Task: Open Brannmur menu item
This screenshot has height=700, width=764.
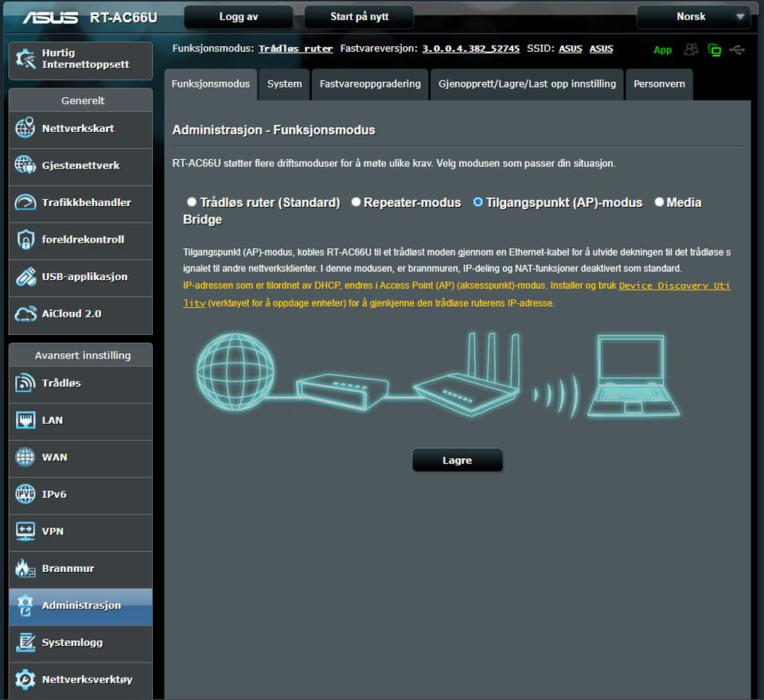Action: point(81,569)
